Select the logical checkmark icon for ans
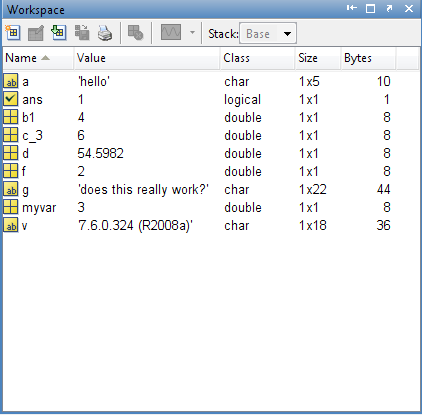The width and height of the screenshot is (422, 415). [x=10, y=99]
